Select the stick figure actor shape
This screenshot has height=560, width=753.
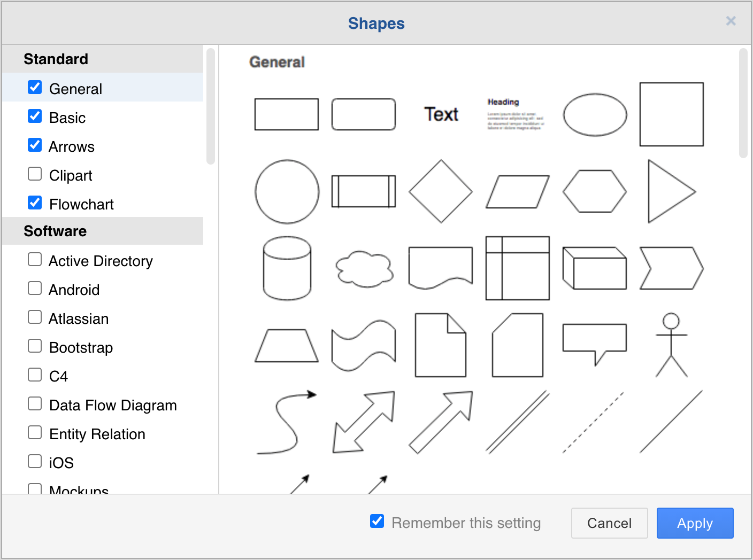click(671, 345)
